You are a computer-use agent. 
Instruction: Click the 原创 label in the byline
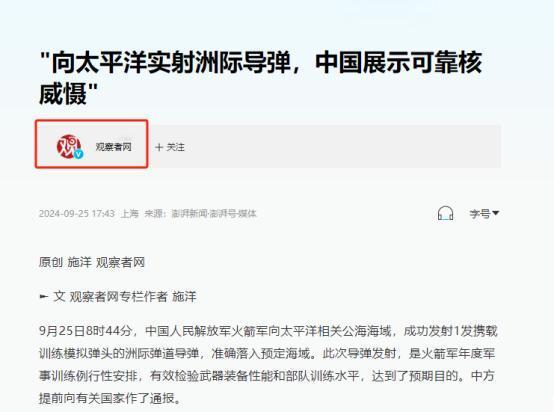coord(51,262)
